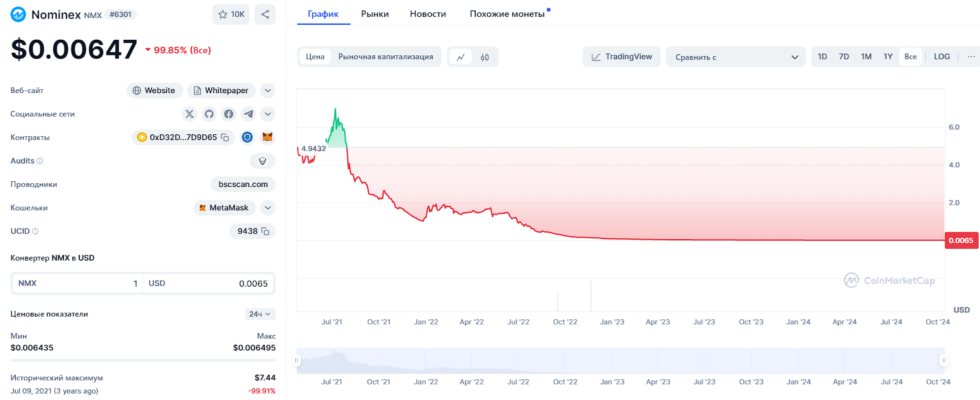Copy the contract address icon

225,137
